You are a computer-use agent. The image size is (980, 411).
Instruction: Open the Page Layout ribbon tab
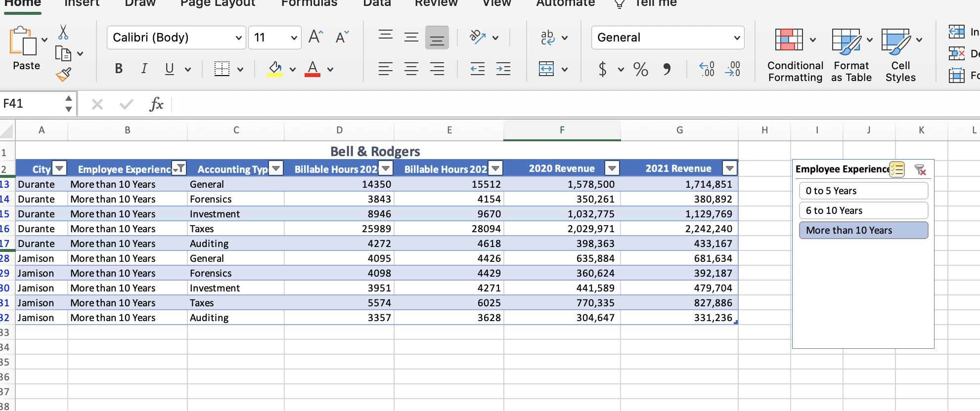(218, 3)
